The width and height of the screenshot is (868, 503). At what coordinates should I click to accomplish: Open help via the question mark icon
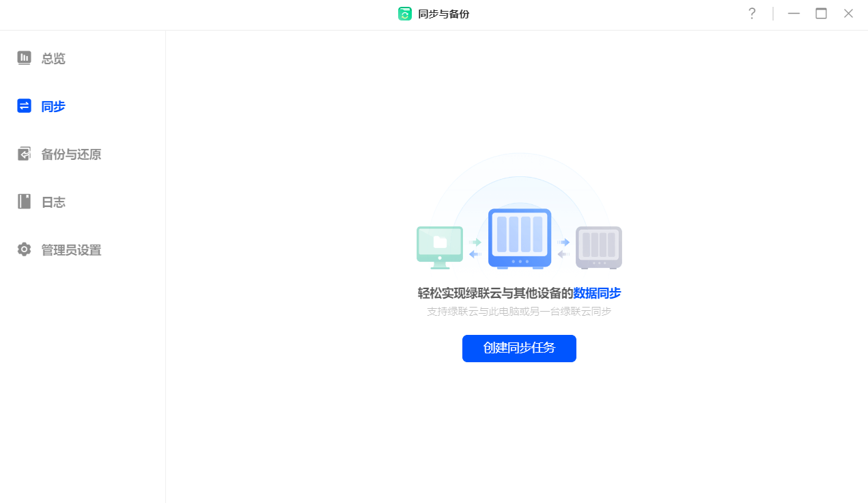point(752,14)
